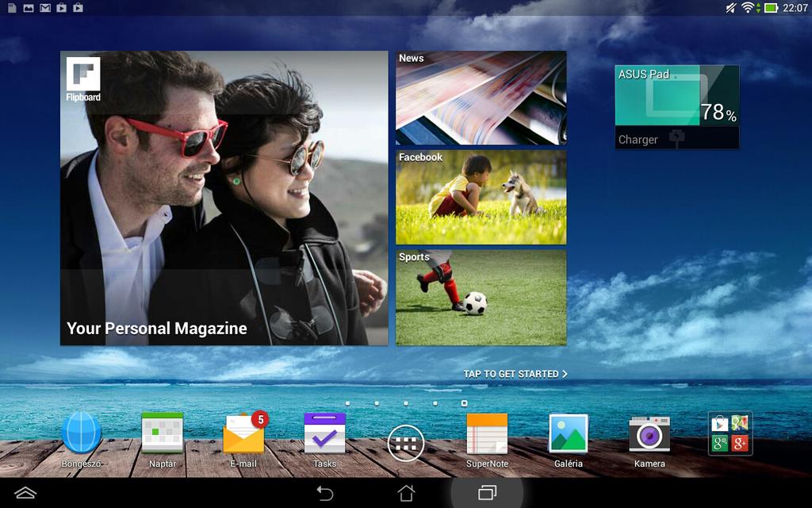Go to the second home page dot
This screenshot has height=508, width=812.
click(377, 402)
